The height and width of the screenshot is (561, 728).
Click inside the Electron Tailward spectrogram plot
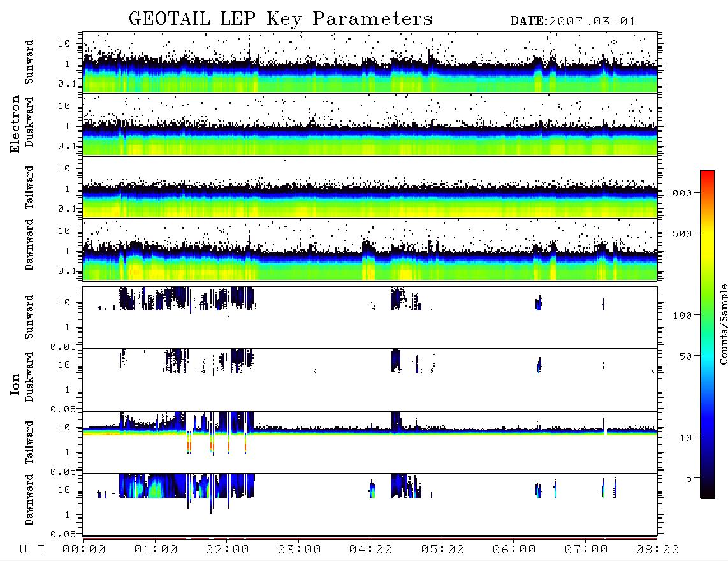pyautogui.click(x=370, y=187)
